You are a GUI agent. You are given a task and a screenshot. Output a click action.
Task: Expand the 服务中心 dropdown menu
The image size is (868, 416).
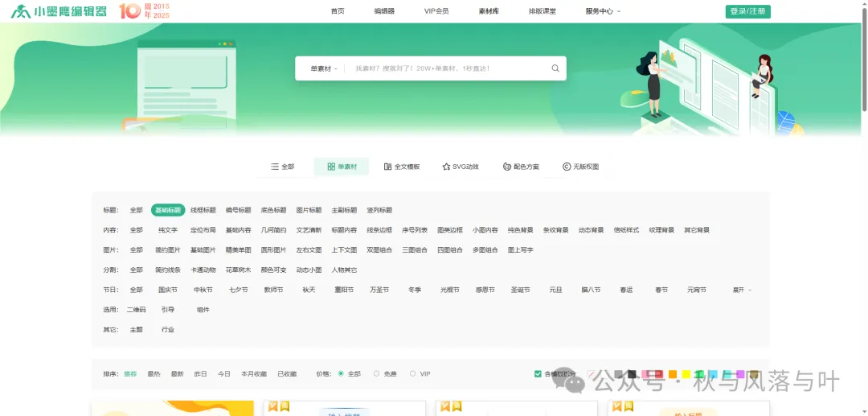click(603, 11)
